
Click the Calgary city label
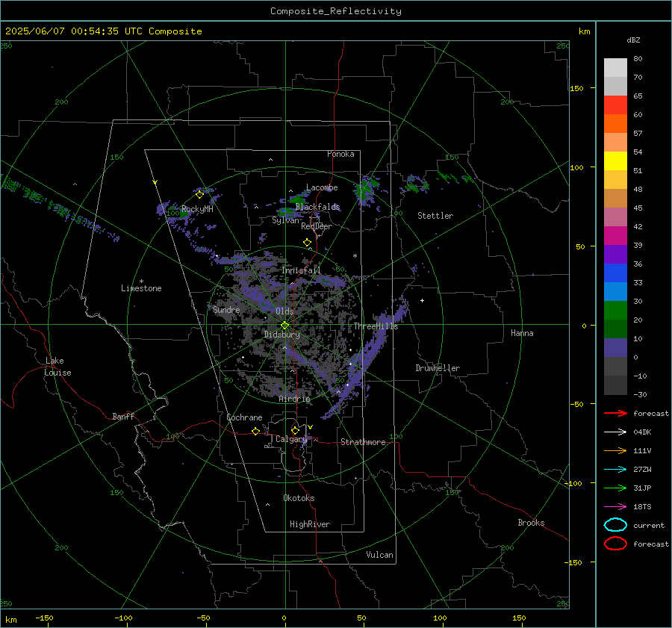pyautogui.click(x=291, y=439)
